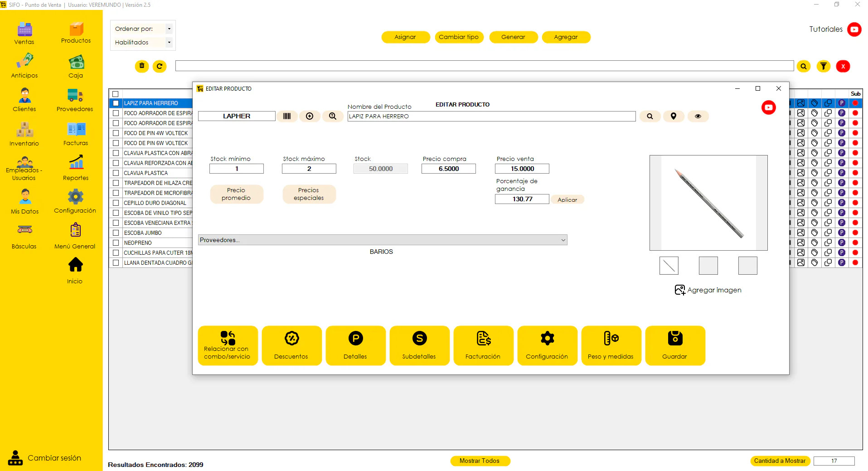Open the Detalles section
Viewport: 868px width, 471px height.
355,345
